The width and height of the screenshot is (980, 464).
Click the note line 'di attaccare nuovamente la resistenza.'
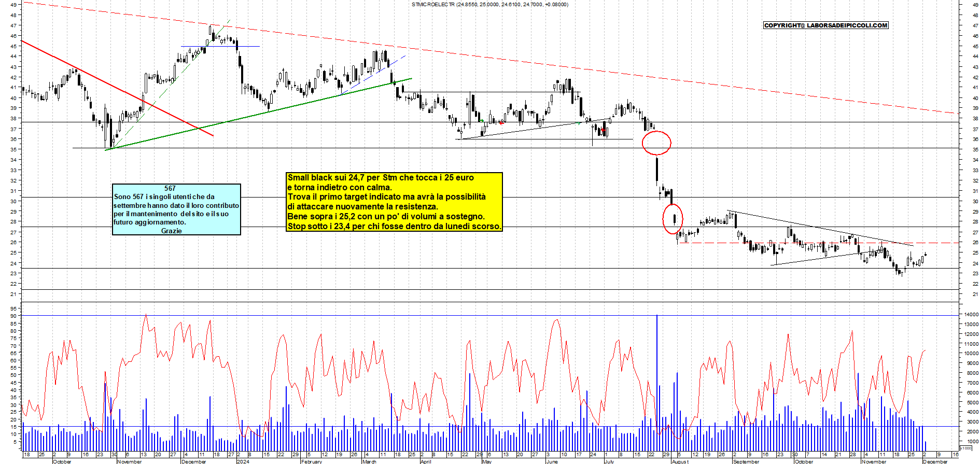click(363, 207)
